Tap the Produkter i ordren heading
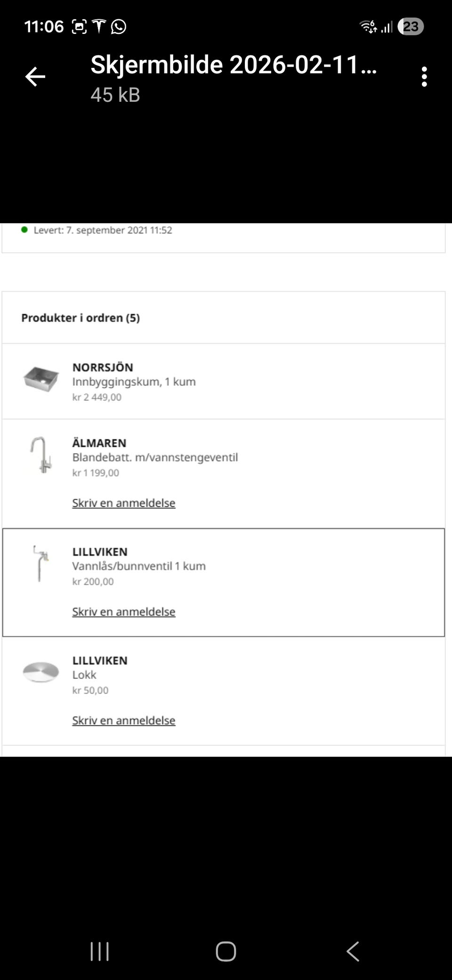452x980 pixels. click(81, 318)
